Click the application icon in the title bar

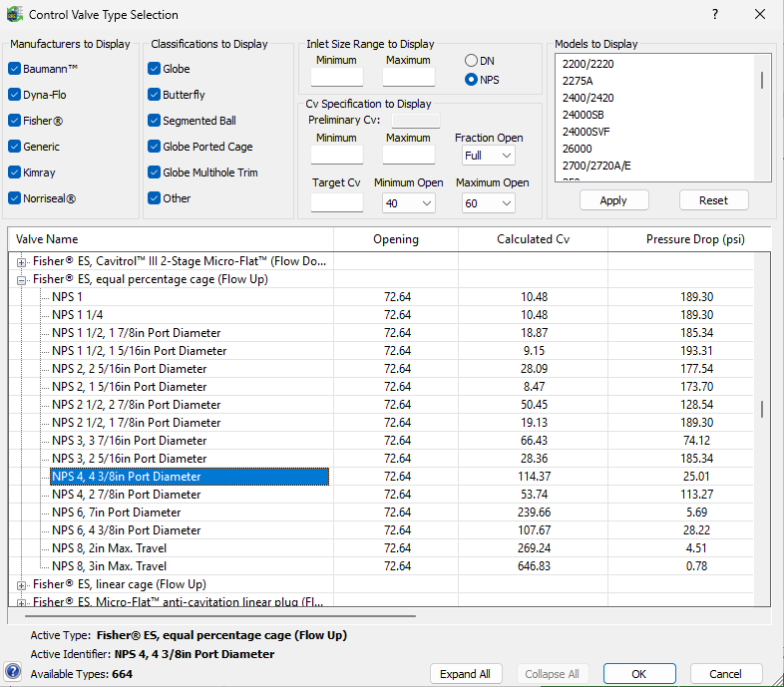click(x=15, y=14)
